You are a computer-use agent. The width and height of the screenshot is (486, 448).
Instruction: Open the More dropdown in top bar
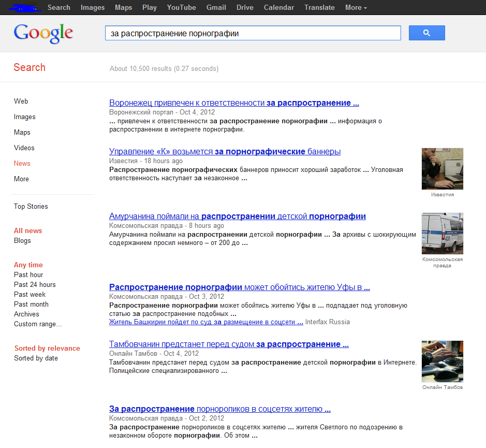pyautogui.click(x=356, y=7)
